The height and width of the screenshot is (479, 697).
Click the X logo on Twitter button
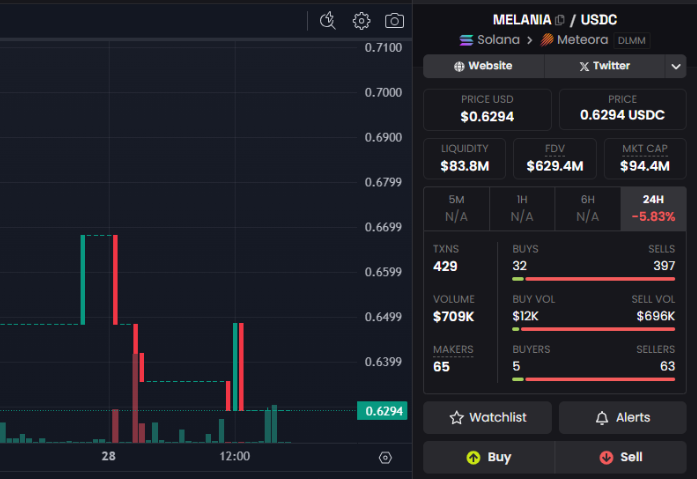pos(584,66)
